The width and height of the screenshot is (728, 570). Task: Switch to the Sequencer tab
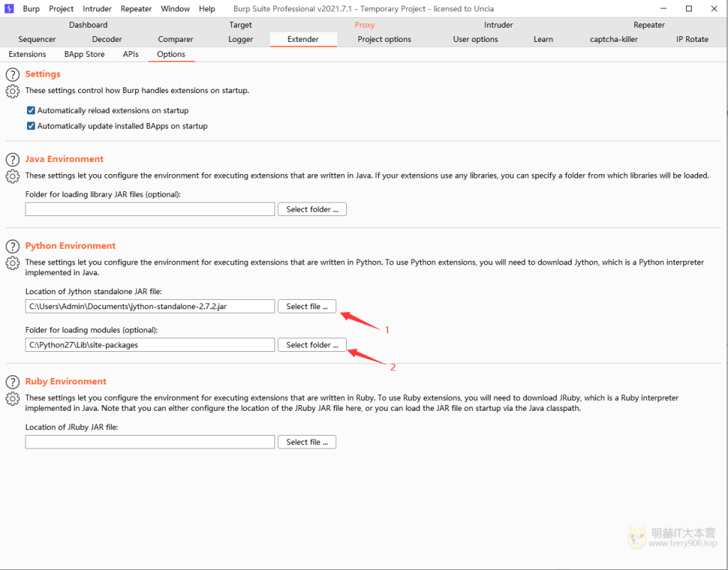point(37,40)
